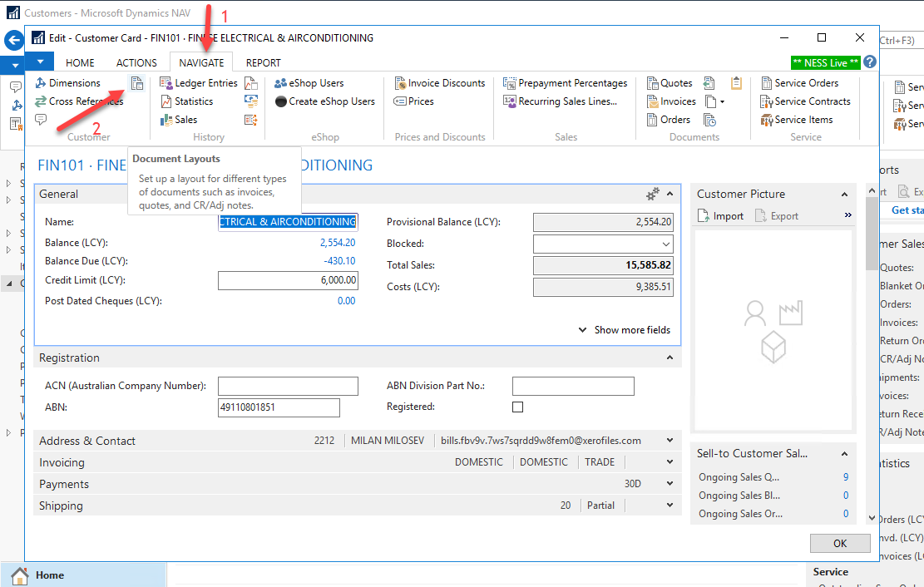Viewport: 924px width, 587px height.
Task: Open the Balance (LCY) value 2,554.20
Action: pos(338,243)
